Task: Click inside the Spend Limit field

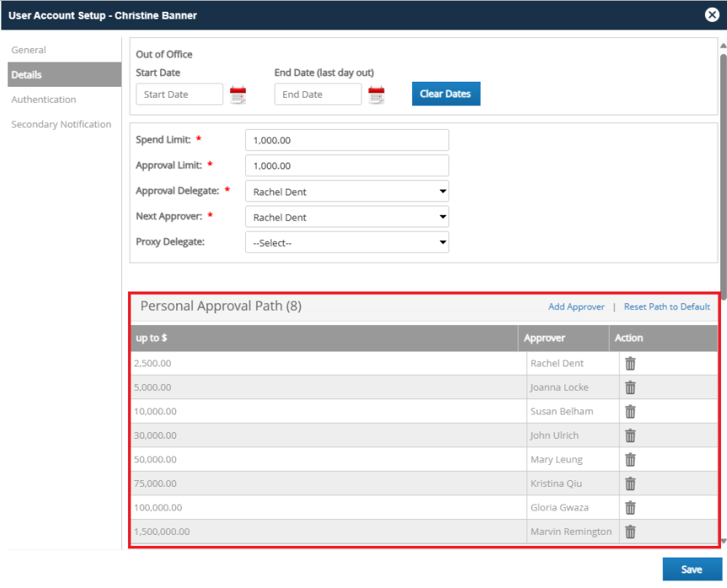Action: (x=345, y=139)
